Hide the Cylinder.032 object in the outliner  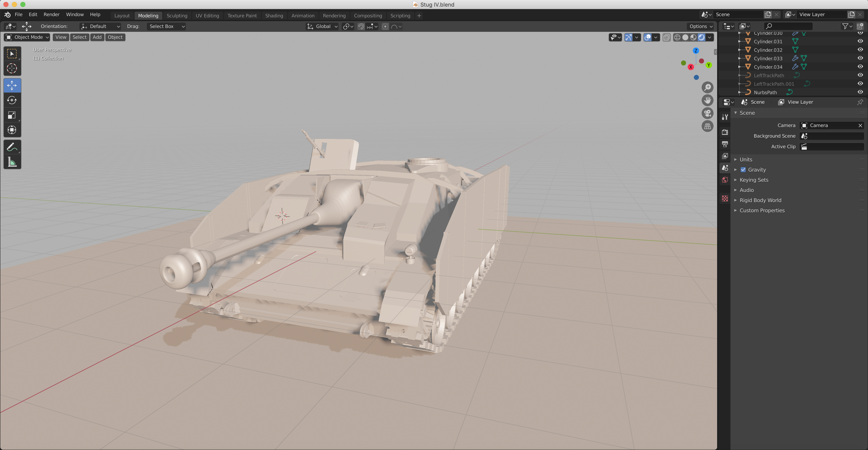click(x=860, y=50)
